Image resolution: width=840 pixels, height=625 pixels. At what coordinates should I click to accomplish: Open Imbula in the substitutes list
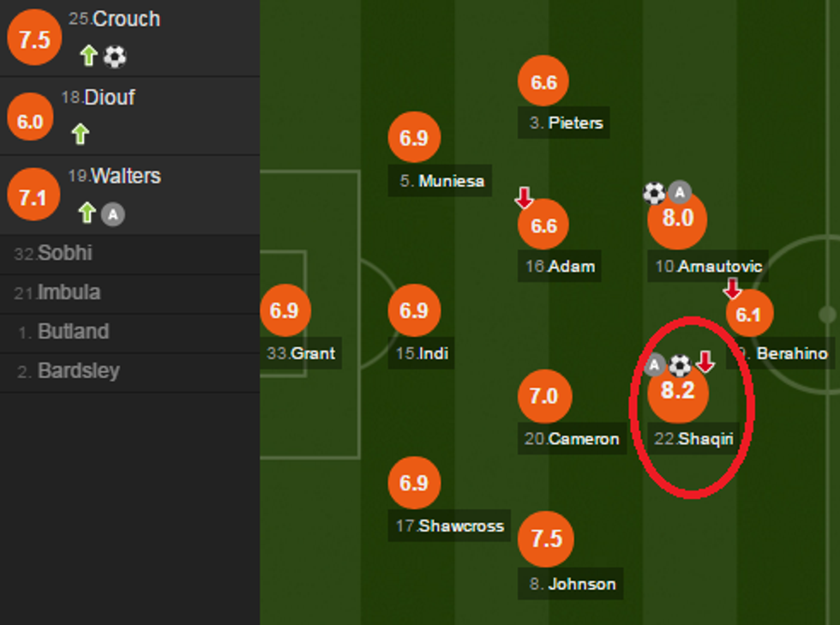pos(69,292)
